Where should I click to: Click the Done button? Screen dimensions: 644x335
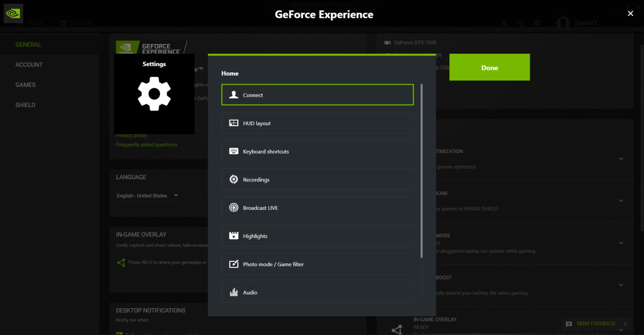tap(489, 67)
